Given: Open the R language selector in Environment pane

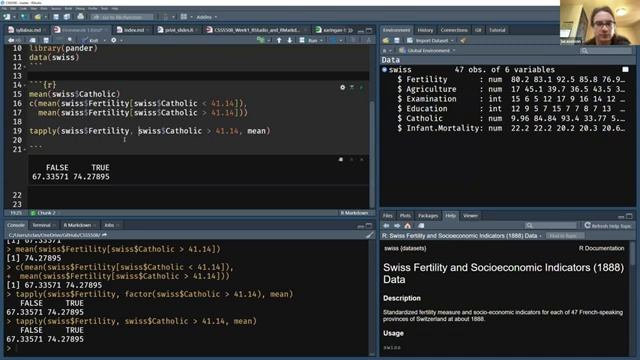Looking at the screenshot, I should coord(387,51).
